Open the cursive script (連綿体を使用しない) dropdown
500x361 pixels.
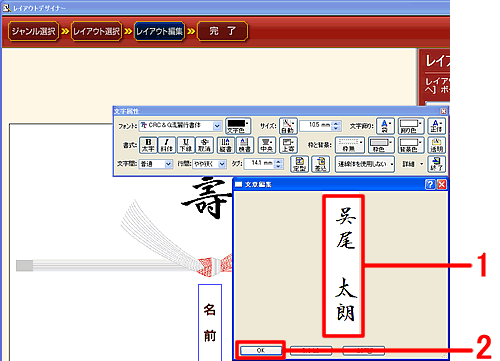click(365, 164)
